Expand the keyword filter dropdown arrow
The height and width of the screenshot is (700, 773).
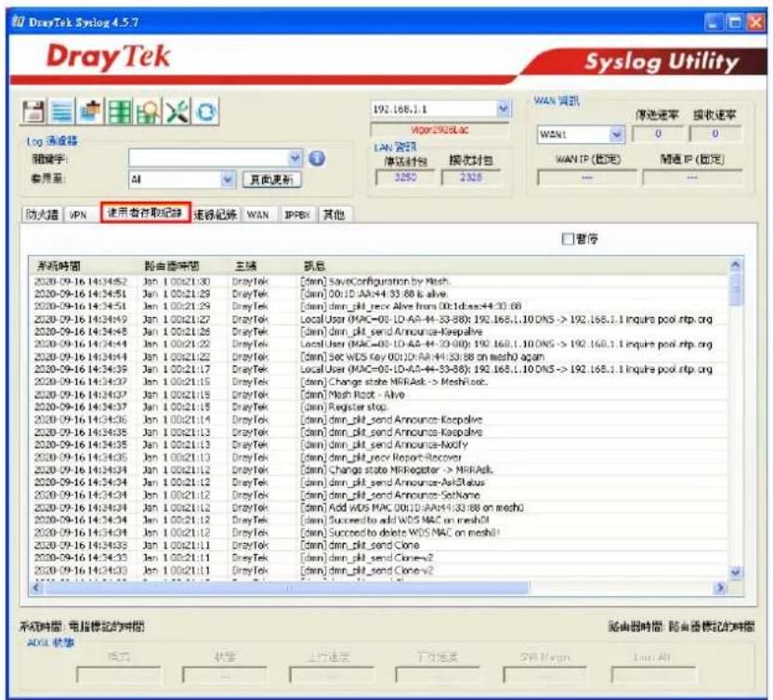tap(295, 158)
